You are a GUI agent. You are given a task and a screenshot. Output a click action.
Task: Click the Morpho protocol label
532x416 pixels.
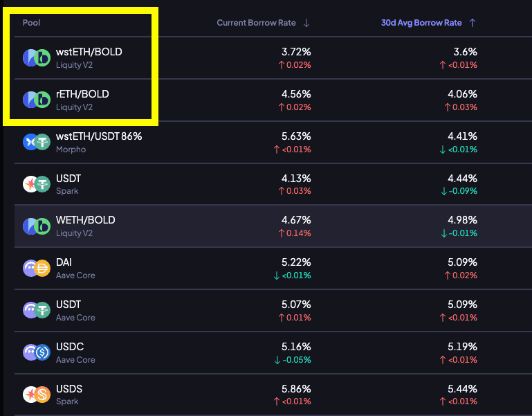coord(71,150)
